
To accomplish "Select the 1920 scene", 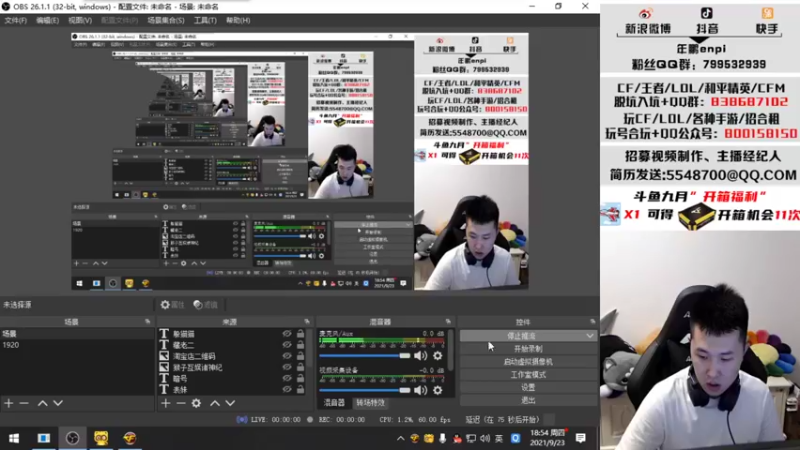I will (77, 345).
